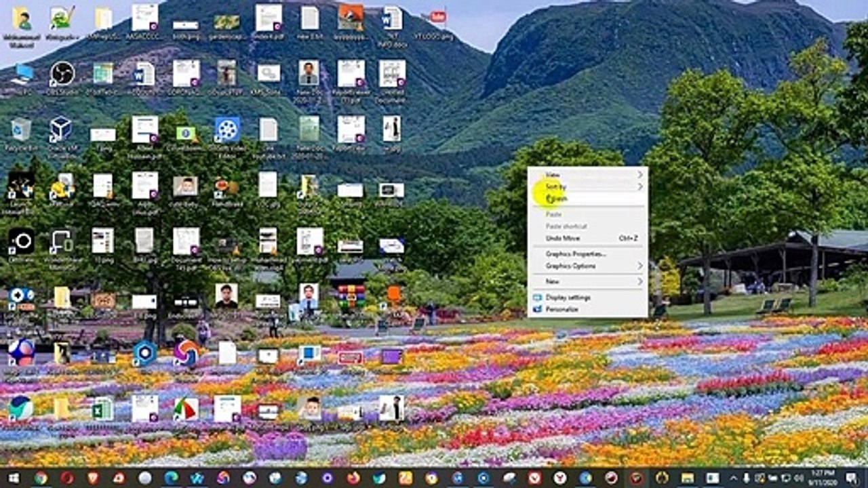Launch Firefox from the taskbar
The height and width of the screenshot is (488, 868).
[353, 478]
